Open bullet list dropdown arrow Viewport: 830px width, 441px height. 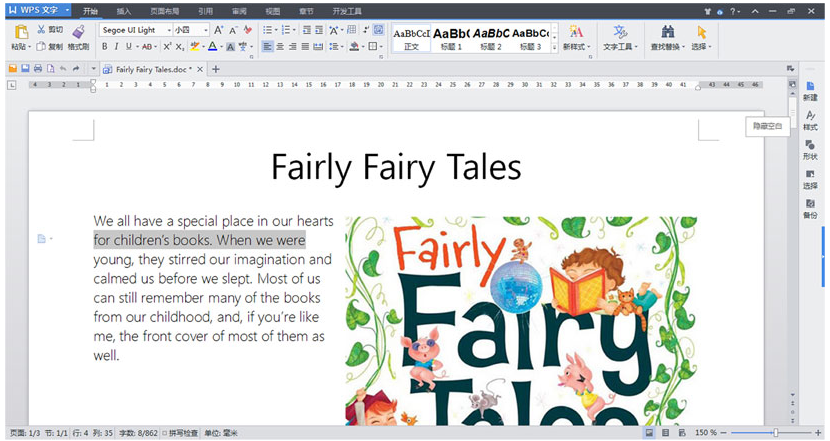coord(276,30)
